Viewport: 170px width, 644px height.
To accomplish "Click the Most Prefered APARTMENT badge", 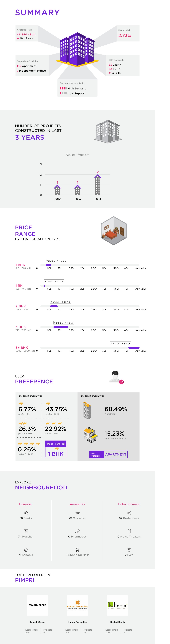I will click(109, 454).
